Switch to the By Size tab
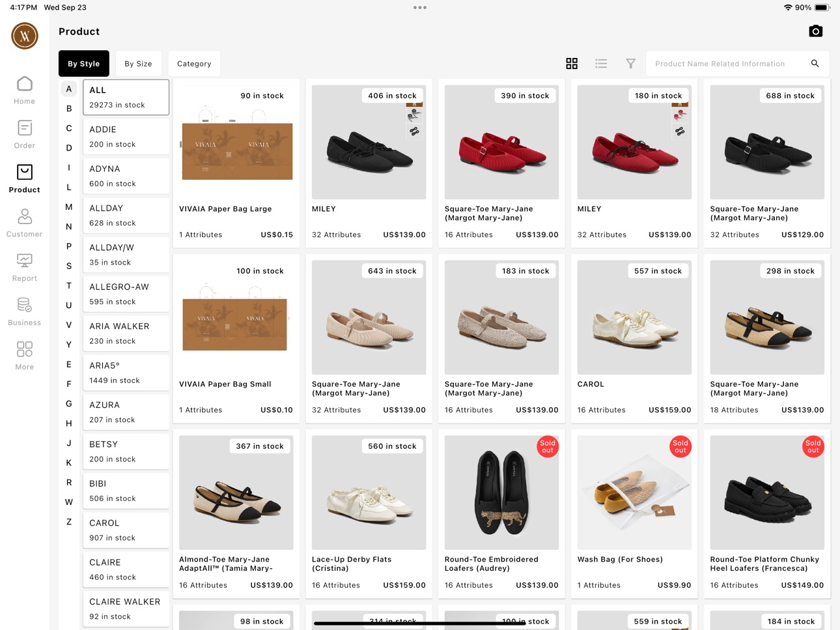Screen dimensions: 840x630 pos(138,64)
